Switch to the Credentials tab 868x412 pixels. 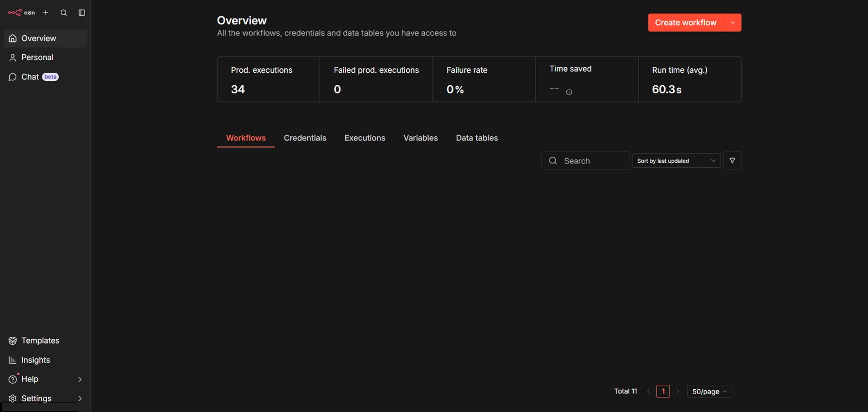coord(305,138)
